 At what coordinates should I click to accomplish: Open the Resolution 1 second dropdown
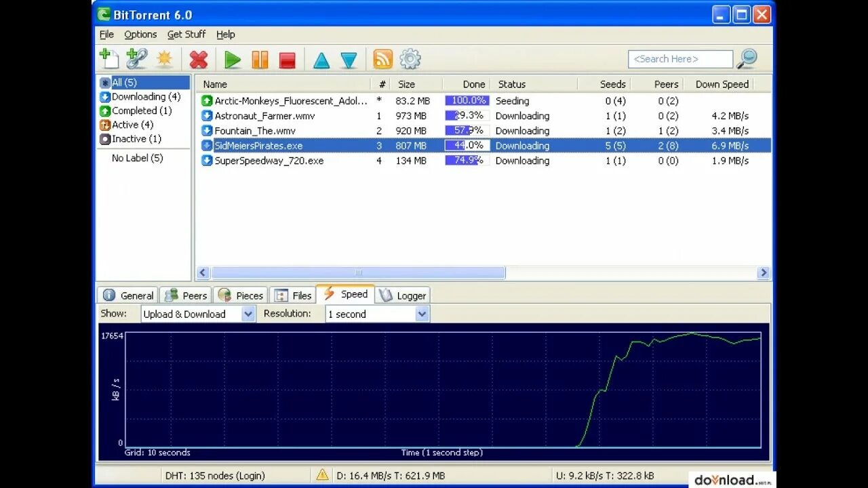[x=377, y=314]
